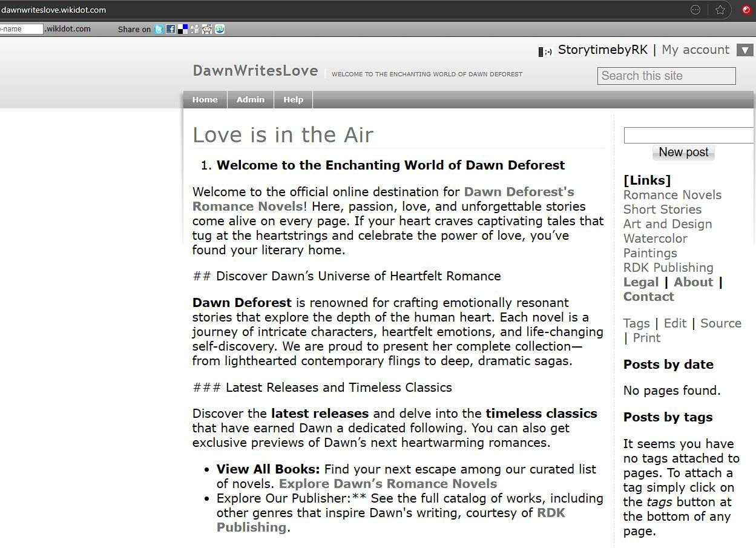756x548 pixels.
Task: Click the Search this site field
Action: (666, 76)
